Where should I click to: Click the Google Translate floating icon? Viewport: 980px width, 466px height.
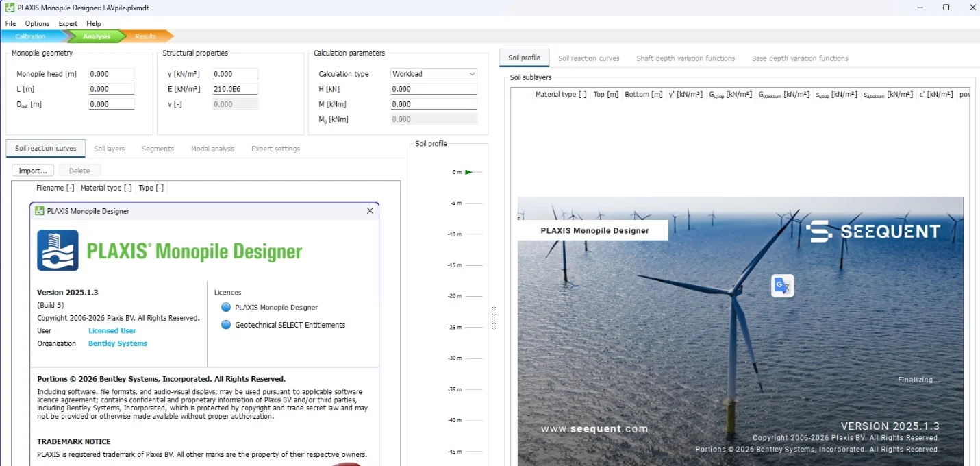pos(783,286)
